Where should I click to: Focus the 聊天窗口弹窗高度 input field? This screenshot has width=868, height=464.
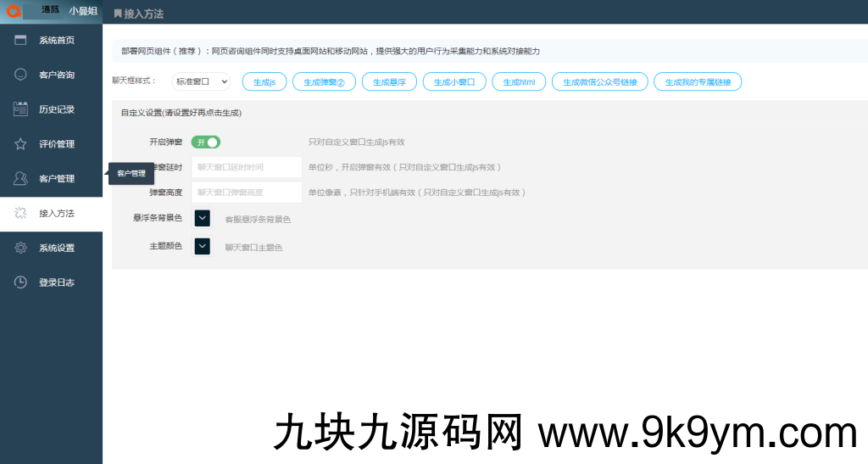(x=247, y=193)
